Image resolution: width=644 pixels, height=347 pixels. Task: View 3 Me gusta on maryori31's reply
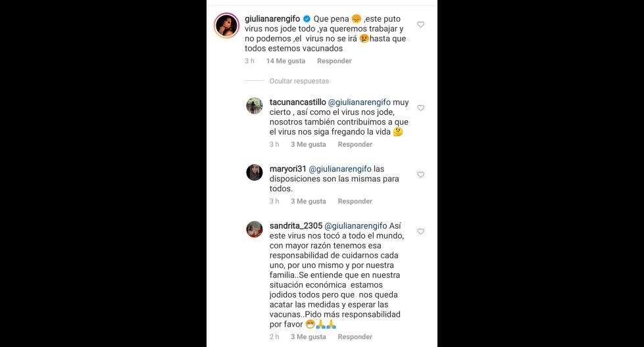[x=309, y=201]
